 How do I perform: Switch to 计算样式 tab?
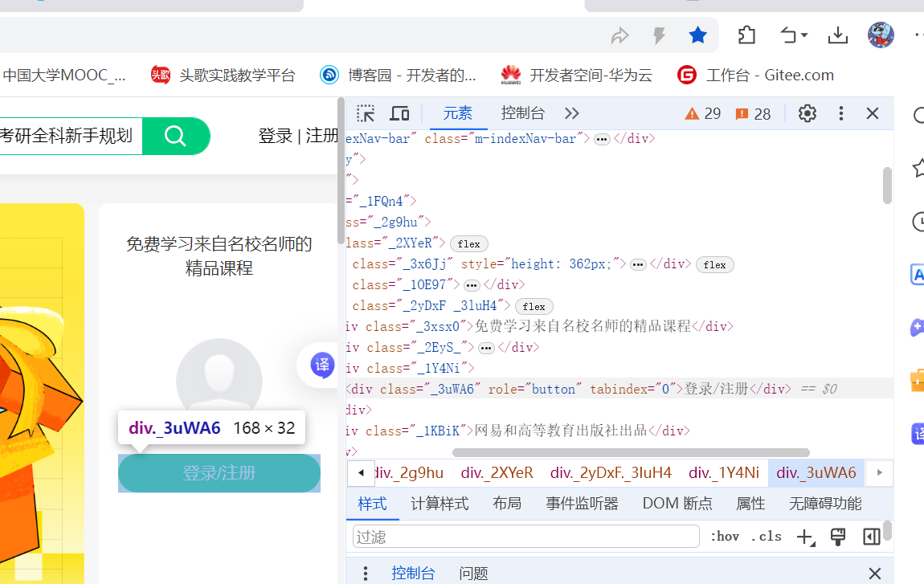coord(440,504)
